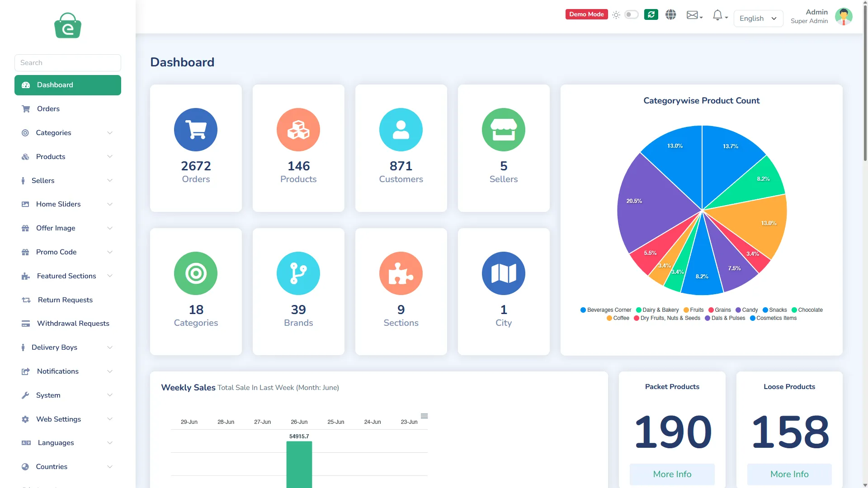Open the chart hamburger menu icon

coord(424,416)
